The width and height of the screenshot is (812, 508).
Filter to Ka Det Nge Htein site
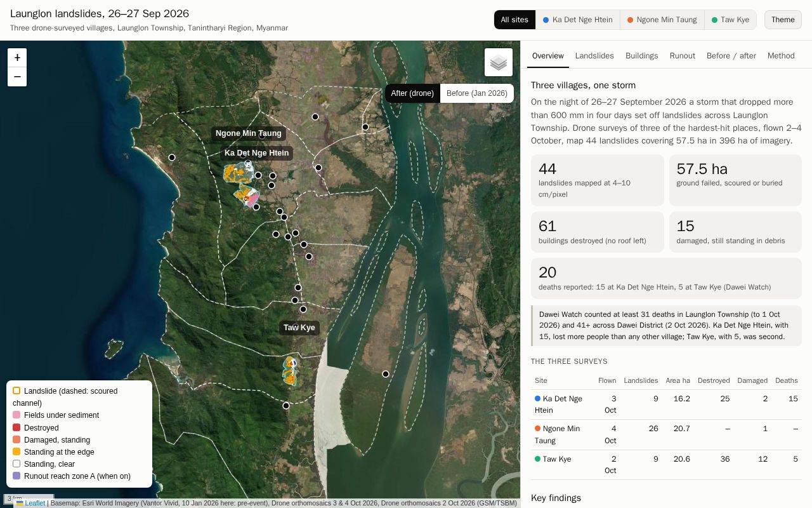577,20
